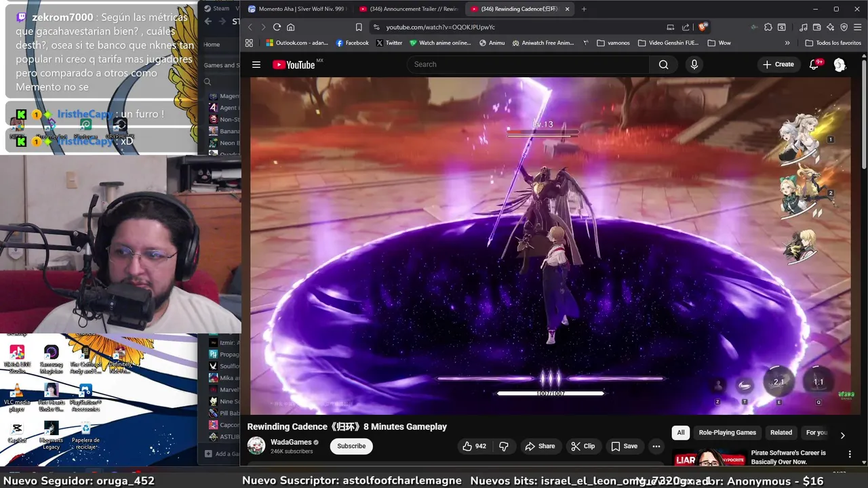
Task: Open VLC media player desktop shortcut
Action: 17,396
